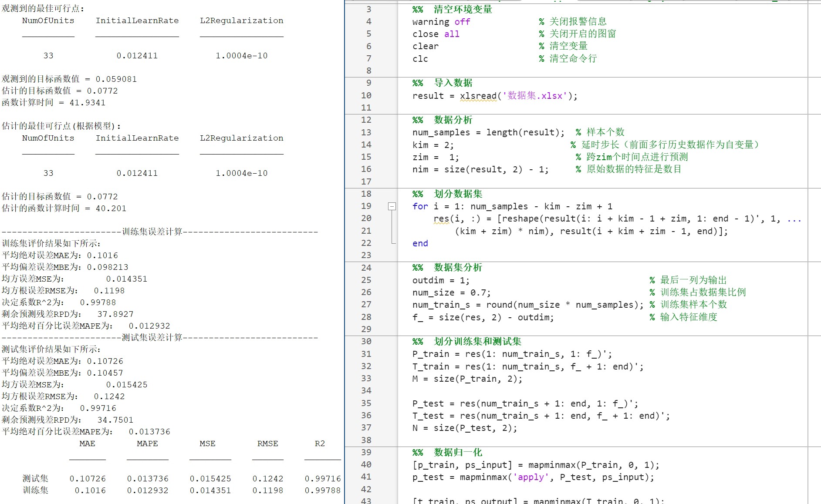Click the RPD value 34.7501
This screenshot has height=504, width=821.
115,420
